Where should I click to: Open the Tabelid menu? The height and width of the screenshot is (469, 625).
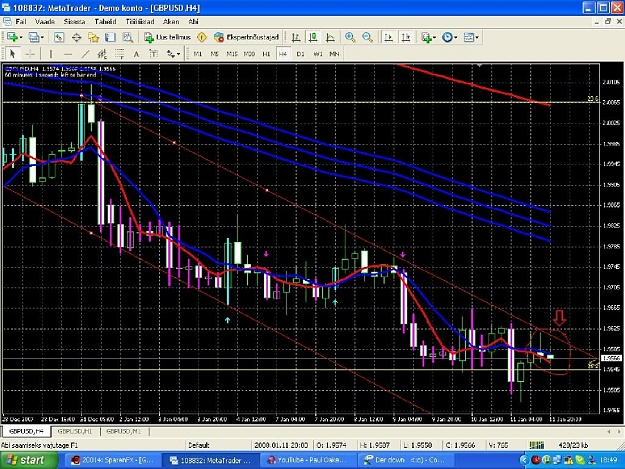105,22
